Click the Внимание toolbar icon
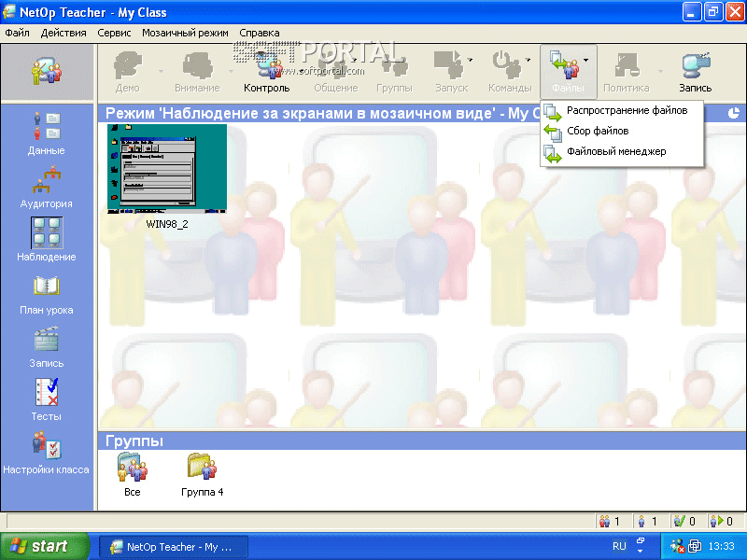Image resolution: width=747 pixels, height=560 pixels. coord(197,72)
